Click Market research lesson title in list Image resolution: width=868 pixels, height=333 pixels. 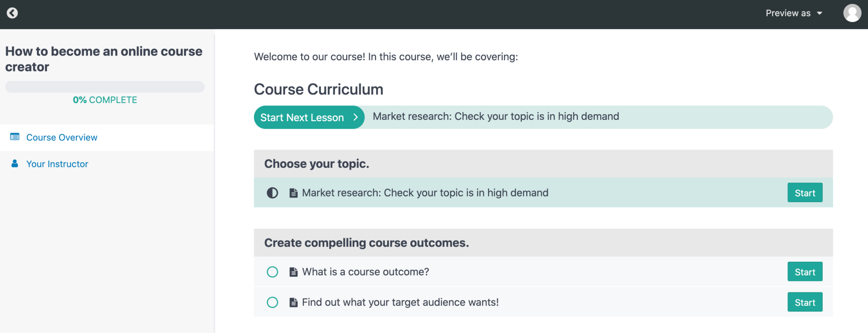click(425, 193)
